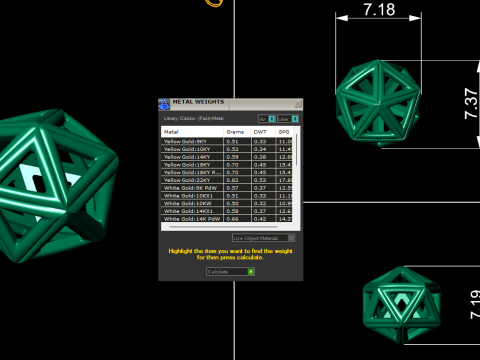Click the SPG column header

(284, 132)
